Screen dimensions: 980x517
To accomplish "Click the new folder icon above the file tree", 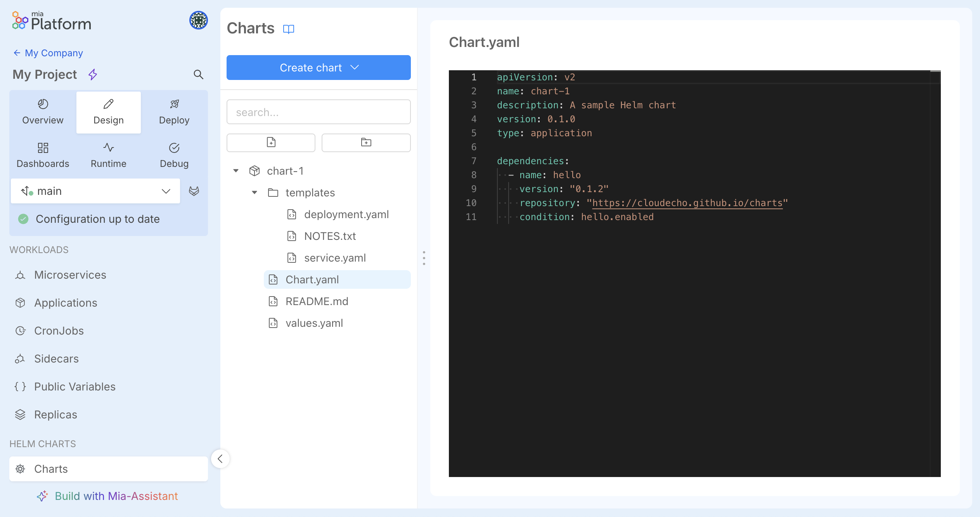I will pyautogui.click(x=365, y=142).
